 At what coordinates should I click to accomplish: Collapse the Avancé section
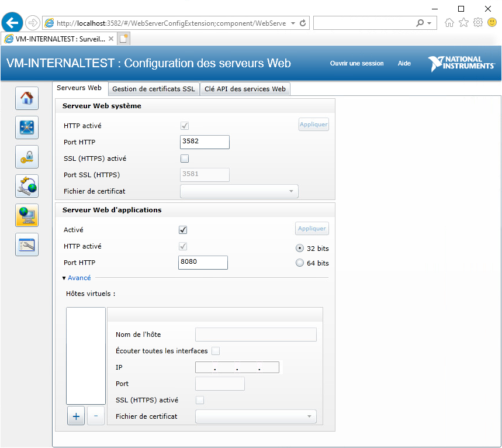[76, 278]
